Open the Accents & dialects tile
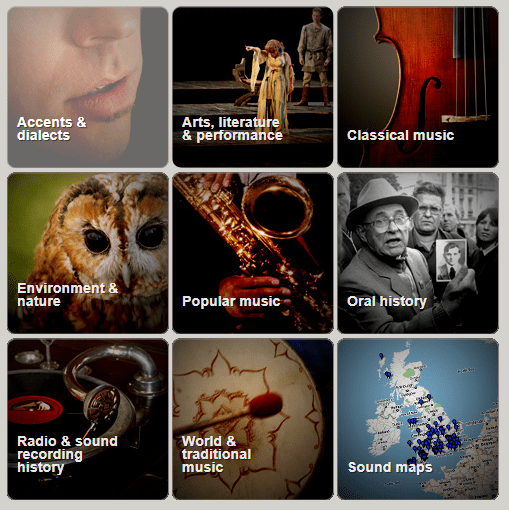 [x=88, y=87]
